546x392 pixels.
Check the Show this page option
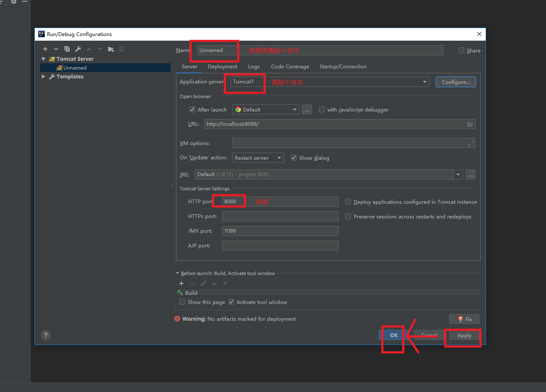click(182, 302)
